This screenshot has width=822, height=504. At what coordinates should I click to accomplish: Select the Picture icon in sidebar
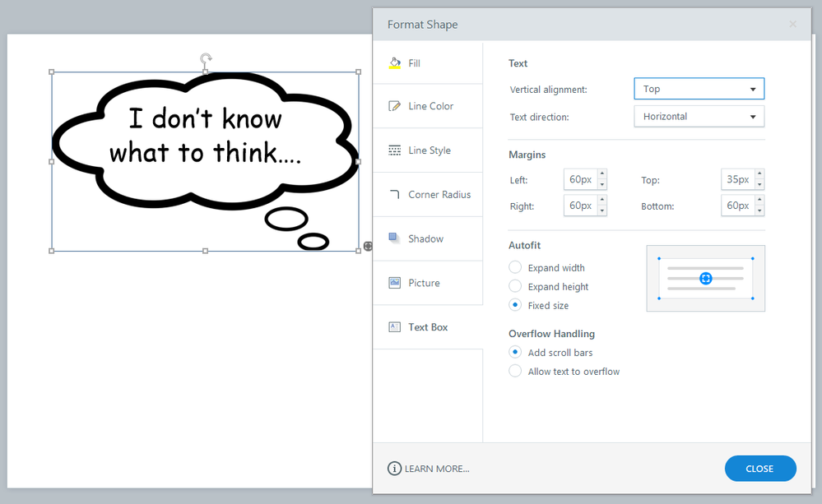394,283
